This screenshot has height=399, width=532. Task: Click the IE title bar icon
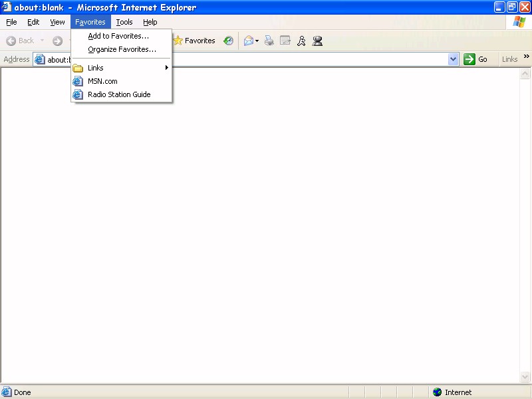6,7
